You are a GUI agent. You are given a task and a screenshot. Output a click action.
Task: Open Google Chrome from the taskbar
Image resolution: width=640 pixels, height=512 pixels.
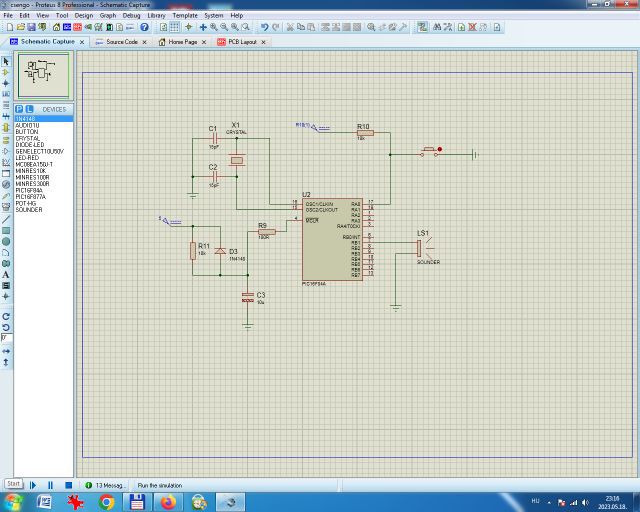click(x=106, y=502)
